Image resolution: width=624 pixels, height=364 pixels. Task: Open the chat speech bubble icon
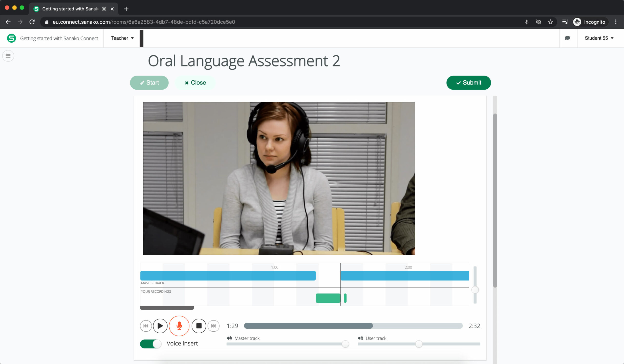(x=567, y=38)
